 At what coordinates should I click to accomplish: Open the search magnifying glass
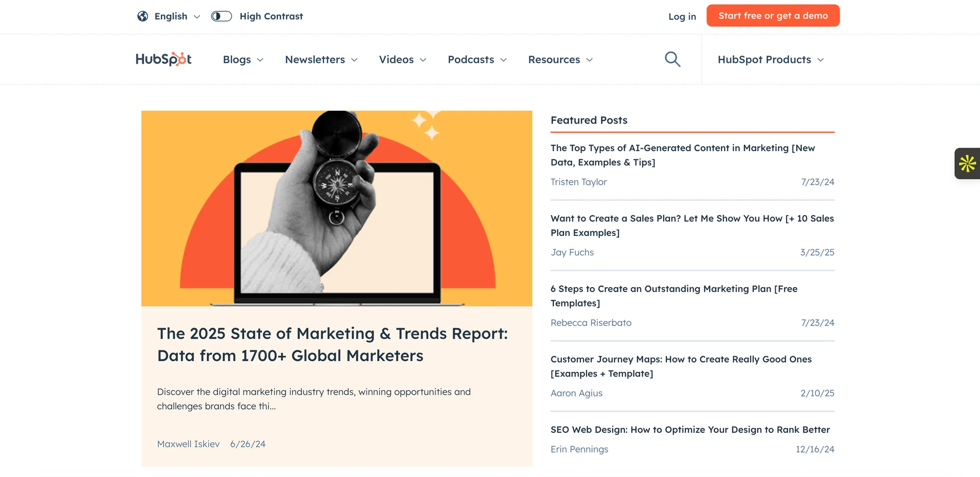672,59
